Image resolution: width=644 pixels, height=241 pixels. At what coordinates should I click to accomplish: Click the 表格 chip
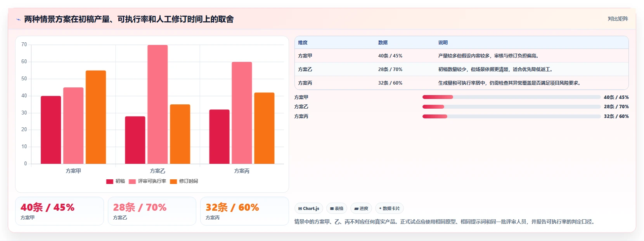click(x=337, y=208)
